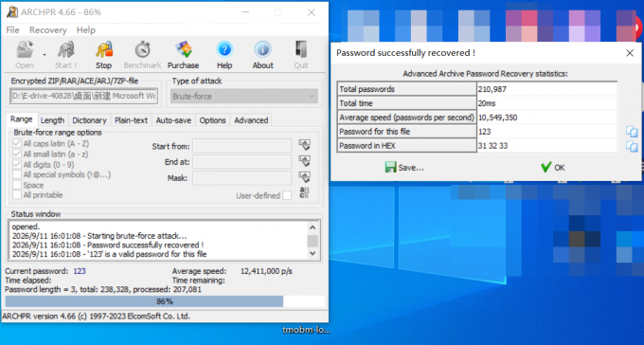Switch to the Length tab
This screenshot has width=644, height=345.
point(53,120)
